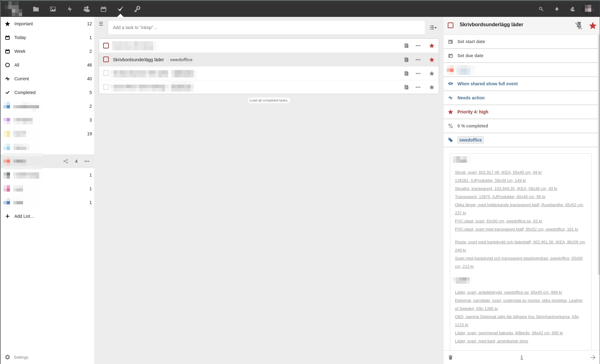600x364 pixels.
Task: Switch to the Important list
Action: [24, 24]
